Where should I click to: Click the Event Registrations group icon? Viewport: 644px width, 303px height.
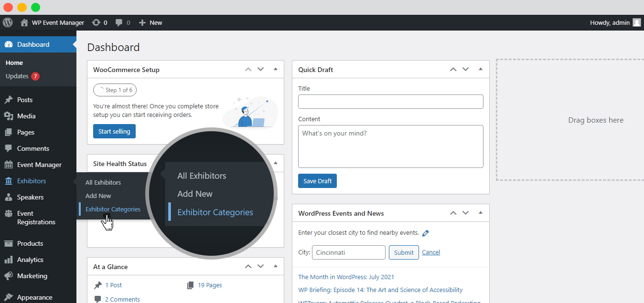9,213
